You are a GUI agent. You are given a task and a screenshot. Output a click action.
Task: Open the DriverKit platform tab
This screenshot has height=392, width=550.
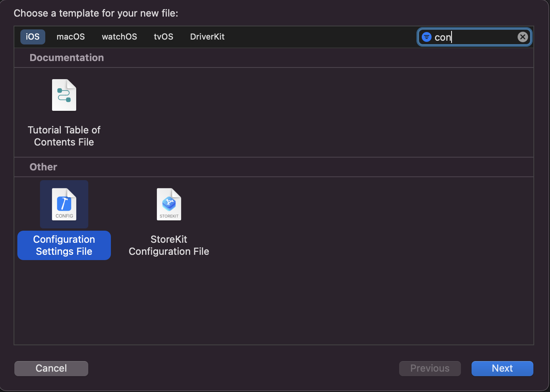coord(207,37)
